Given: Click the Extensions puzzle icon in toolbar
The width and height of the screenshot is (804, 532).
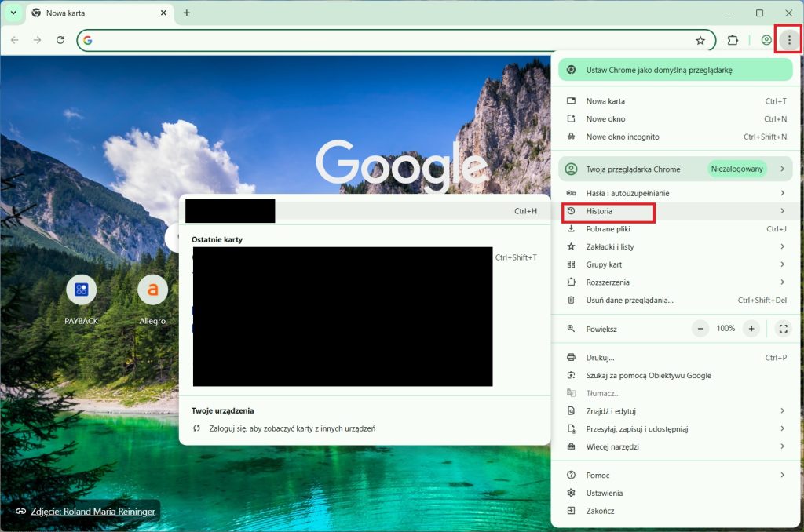Looking at the screenshot, I should pyautogui.click(x=733, y=40).
